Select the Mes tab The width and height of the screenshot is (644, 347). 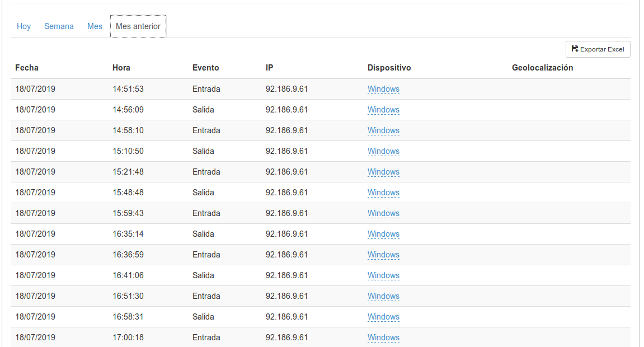(x=95, y=26)
